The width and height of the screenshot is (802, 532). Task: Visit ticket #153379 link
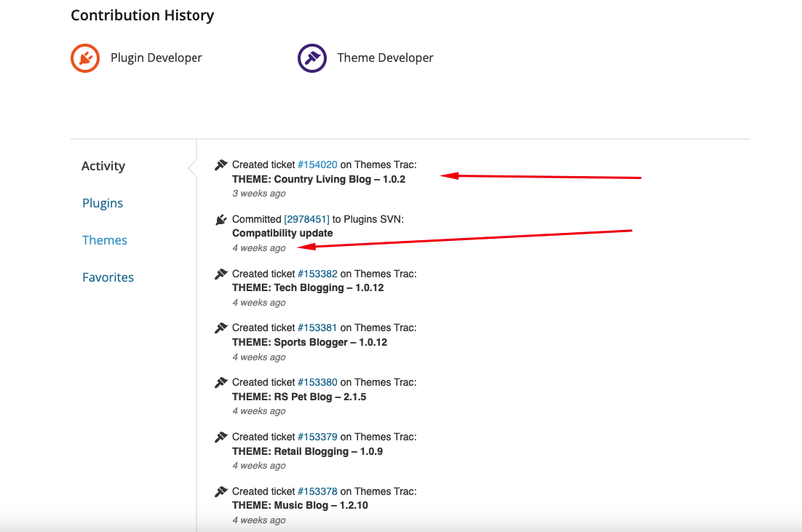click(317, 437)
